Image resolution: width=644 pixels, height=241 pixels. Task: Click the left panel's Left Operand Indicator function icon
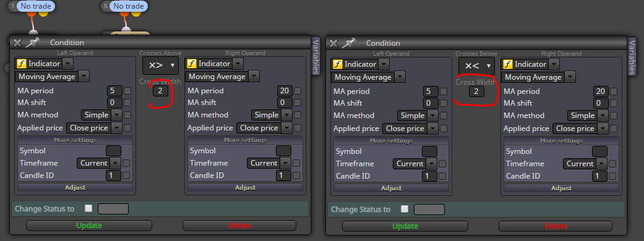(x=21, y=64)
